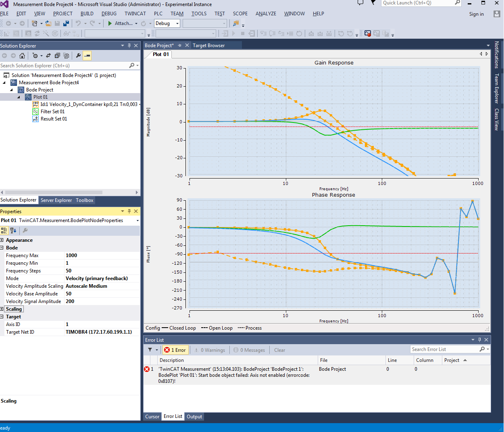
Task: Toggle the 0 Warnings filter
Action: point(210,350)
